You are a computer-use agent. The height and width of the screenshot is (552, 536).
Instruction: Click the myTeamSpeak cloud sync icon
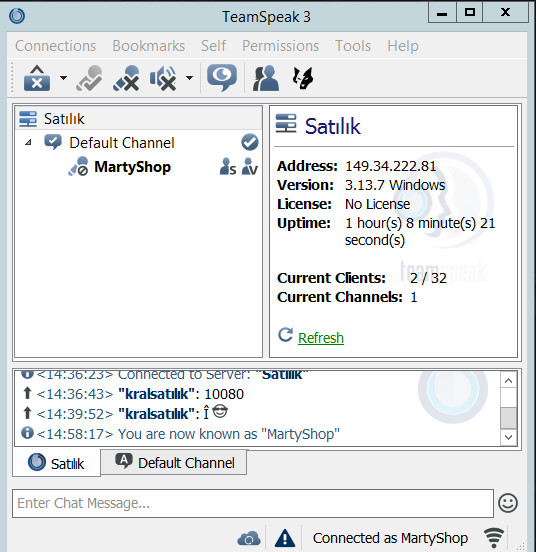pos(249,539)
